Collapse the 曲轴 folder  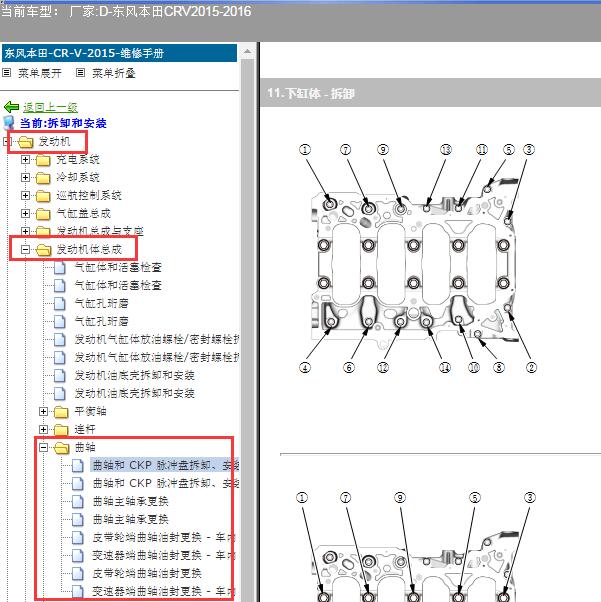tap(43, 447)
